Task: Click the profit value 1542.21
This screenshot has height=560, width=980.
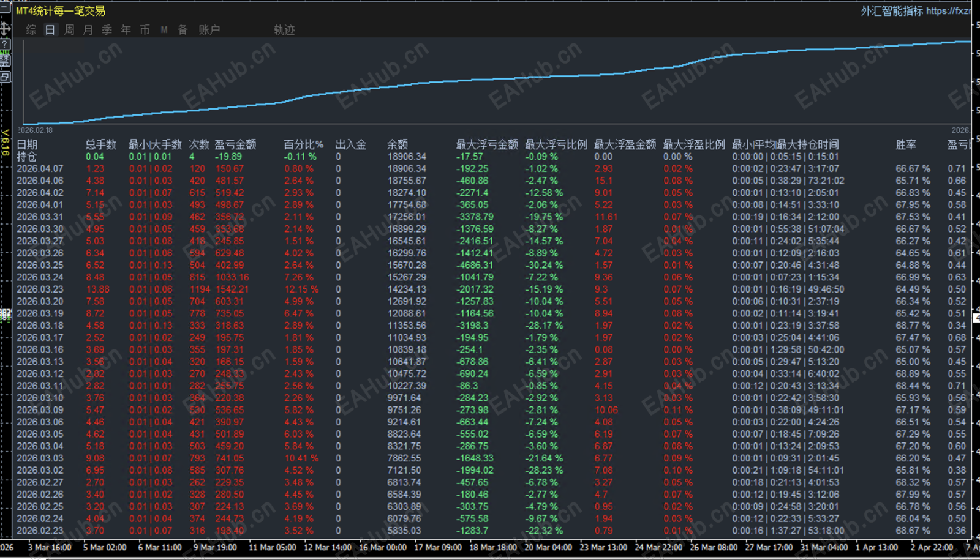Action: pyautogui.click(x=232, y=289)
